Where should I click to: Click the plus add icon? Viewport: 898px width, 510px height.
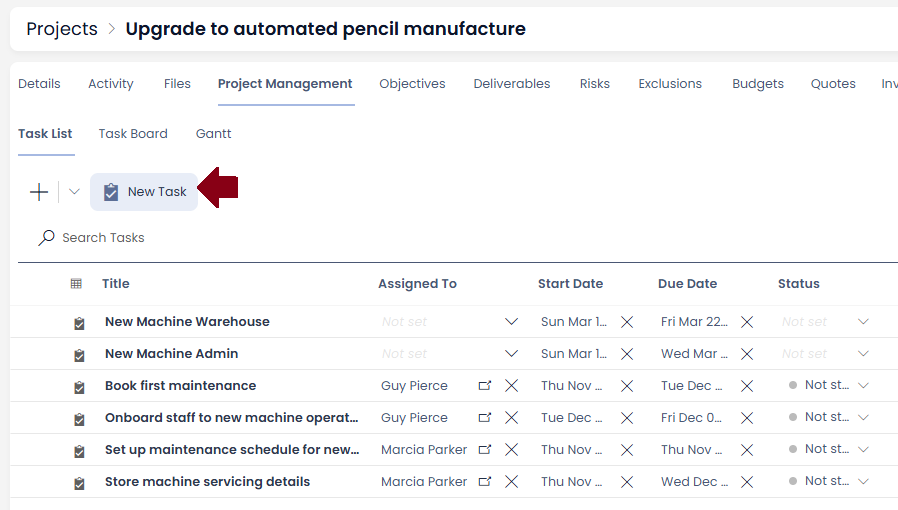coord(39,192)
